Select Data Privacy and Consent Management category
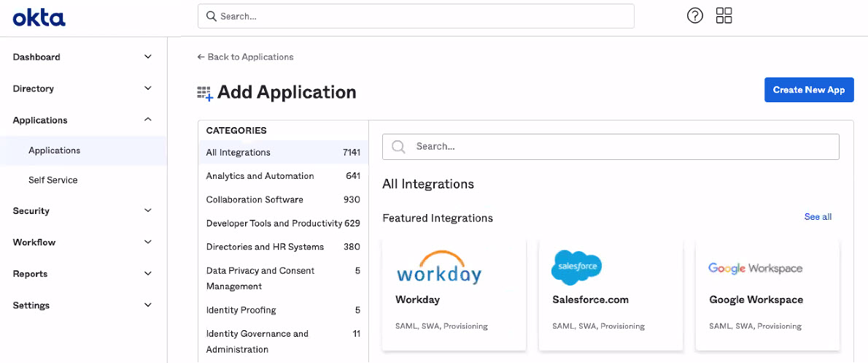 click(283, 278)
